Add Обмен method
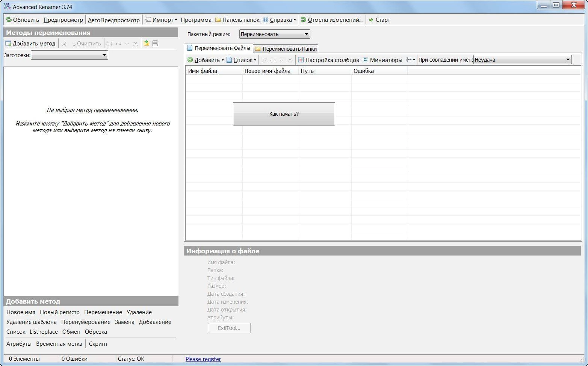The image size is (588, 366). (x=71, y=332)
